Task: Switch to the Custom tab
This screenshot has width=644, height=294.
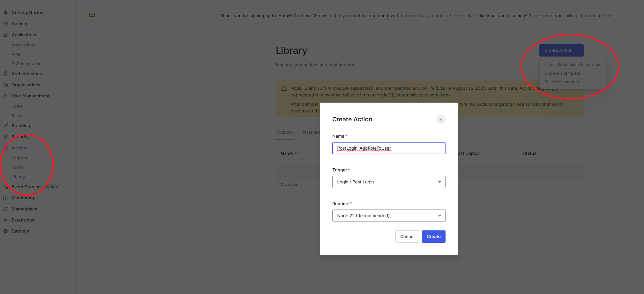Action: click(x=285, y=132)
